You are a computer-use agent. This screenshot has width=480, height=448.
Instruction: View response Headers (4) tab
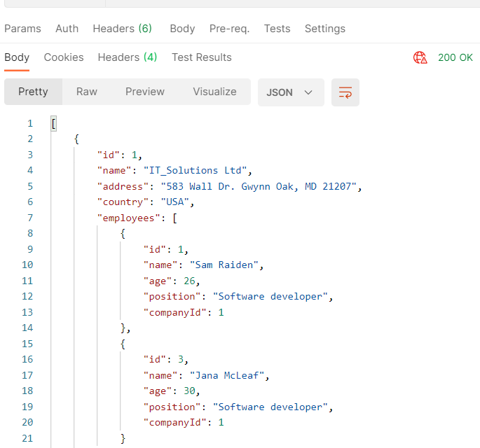[x=127, y=57]
